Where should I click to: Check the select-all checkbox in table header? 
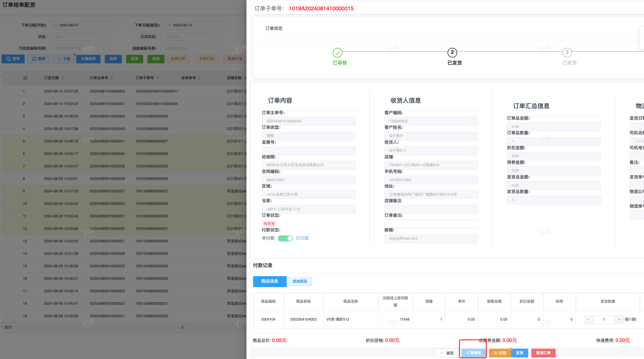click(7, 77)
